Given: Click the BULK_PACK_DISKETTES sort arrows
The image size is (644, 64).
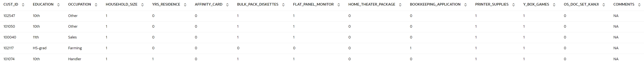Looking at the screenshot, I should [283, 5].
